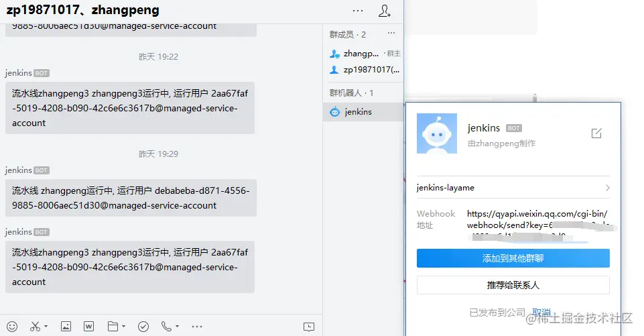The image size is (644, 336).
Task: Click the 由zhangpeng制作 text on the bot card
Action: (501, 144)
